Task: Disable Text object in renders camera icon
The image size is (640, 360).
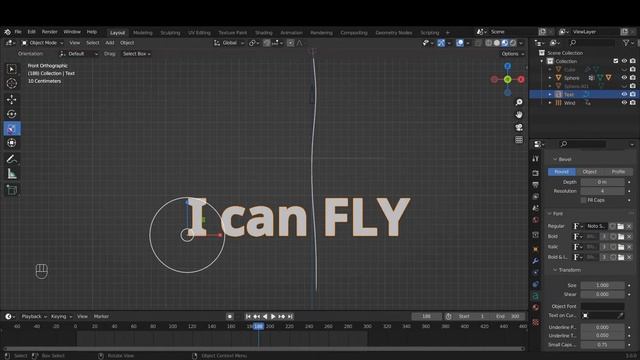Action: [x=633, y=94]
